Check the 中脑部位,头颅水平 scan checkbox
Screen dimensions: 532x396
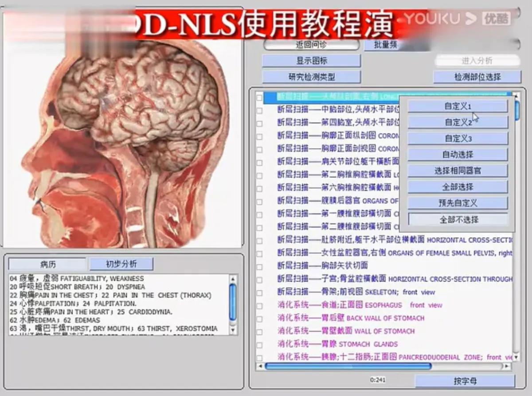pyautogui.click(x=259, y=111)
